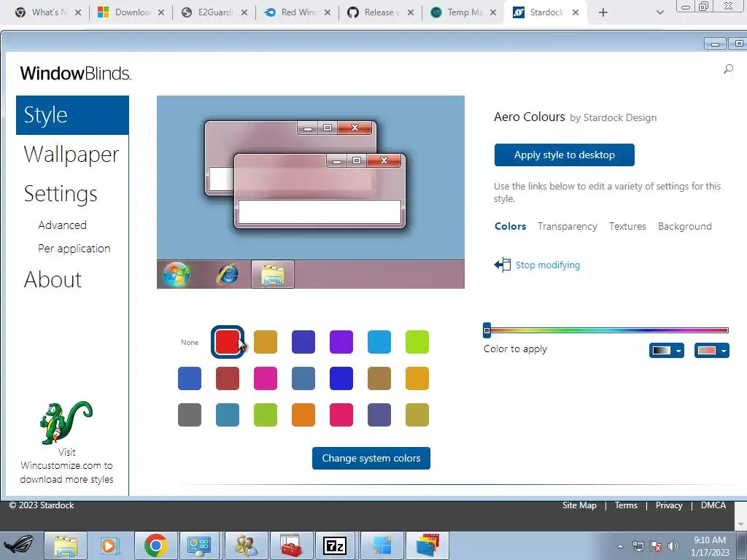Show hidden tray icons arrow

[x=620, y=546]
